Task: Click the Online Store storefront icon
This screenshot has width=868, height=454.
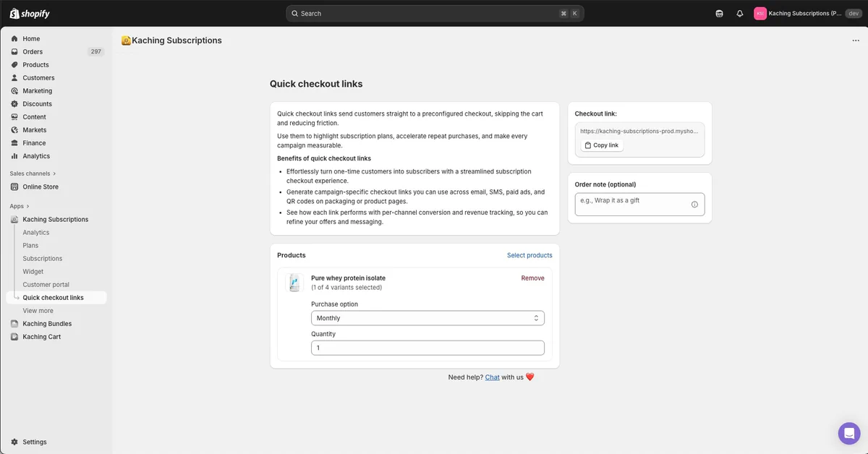Action: [14, 187]
